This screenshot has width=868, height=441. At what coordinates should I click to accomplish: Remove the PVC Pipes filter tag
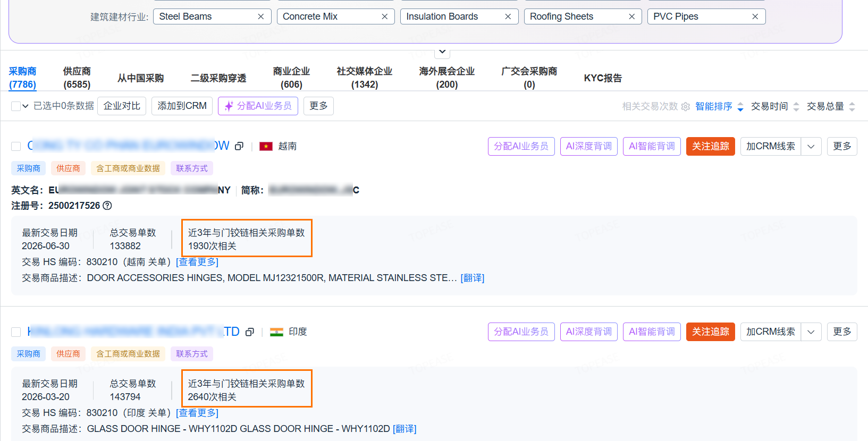(755, 16)
